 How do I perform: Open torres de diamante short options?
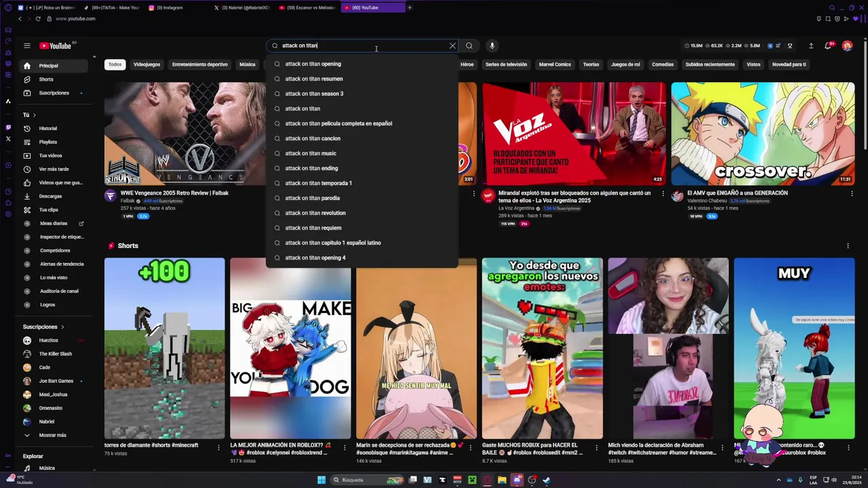[218, 447]
